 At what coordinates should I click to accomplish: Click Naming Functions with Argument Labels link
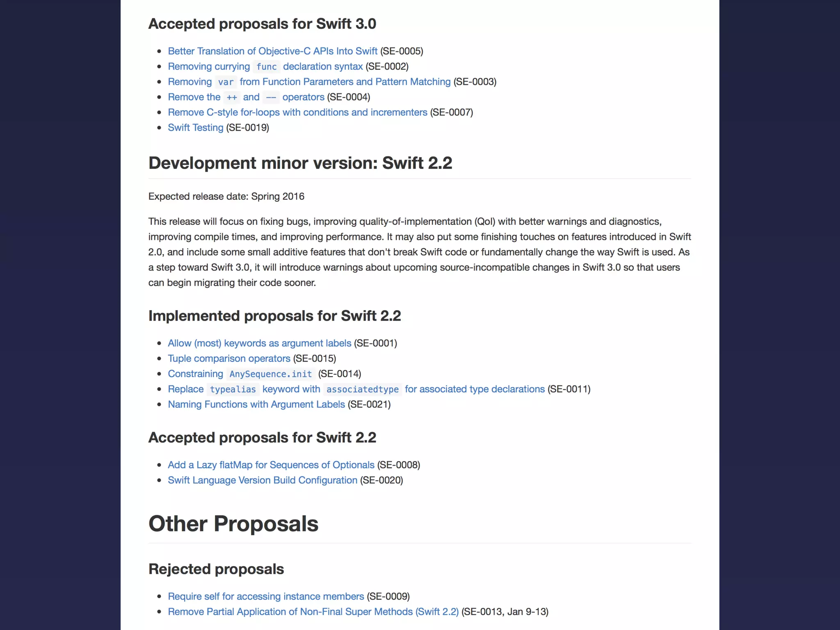(256, 404)
